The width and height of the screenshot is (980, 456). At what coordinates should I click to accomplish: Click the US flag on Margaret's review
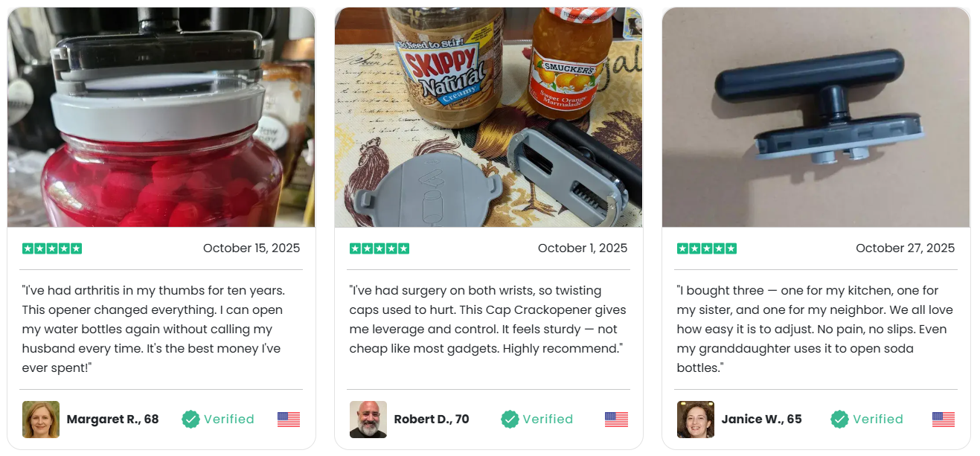[x=289, y=420]
